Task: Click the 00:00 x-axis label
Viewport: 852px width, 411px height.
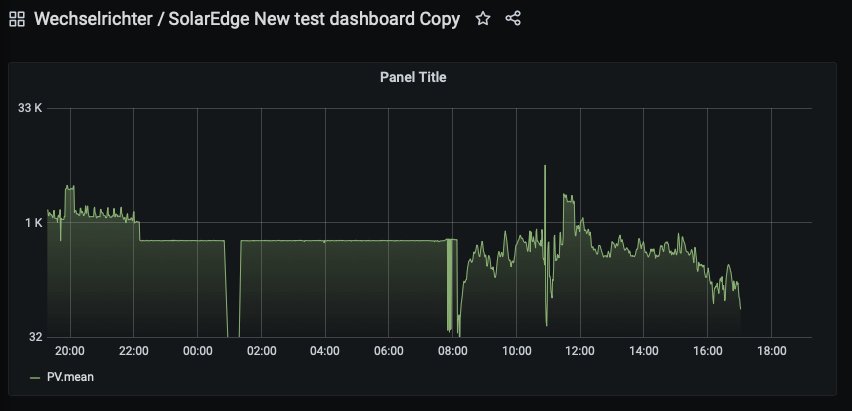Action: click(197, 351)
